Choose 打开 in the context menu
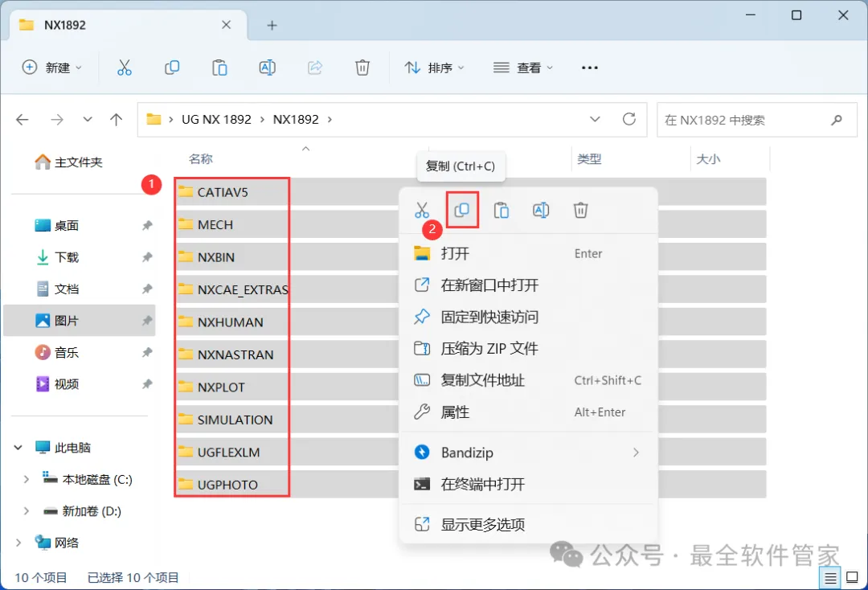 point(528,253)
